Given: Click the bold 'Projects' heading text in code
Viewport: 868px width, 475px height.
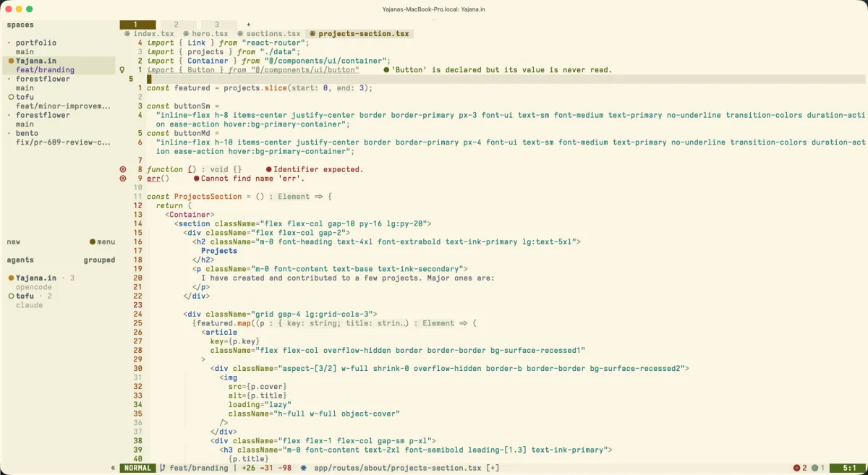Looking at the screenshot, I should (219, 251).
